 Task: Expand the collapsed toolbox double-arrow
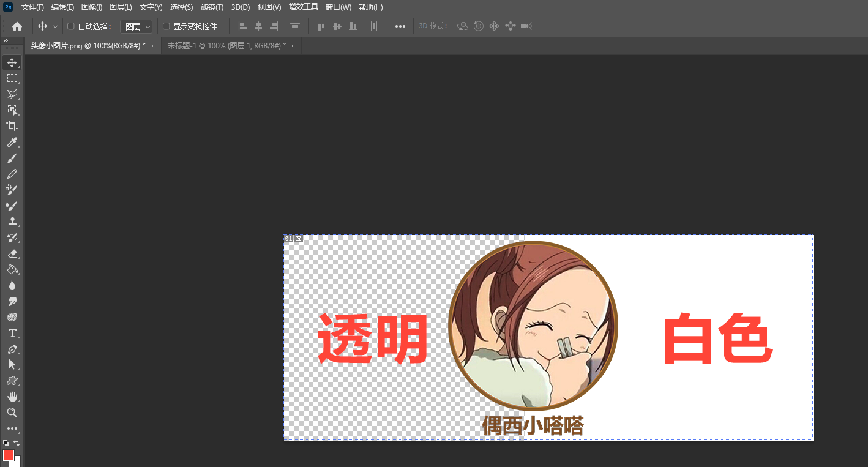pyautogui.click(x=6, y=41)
